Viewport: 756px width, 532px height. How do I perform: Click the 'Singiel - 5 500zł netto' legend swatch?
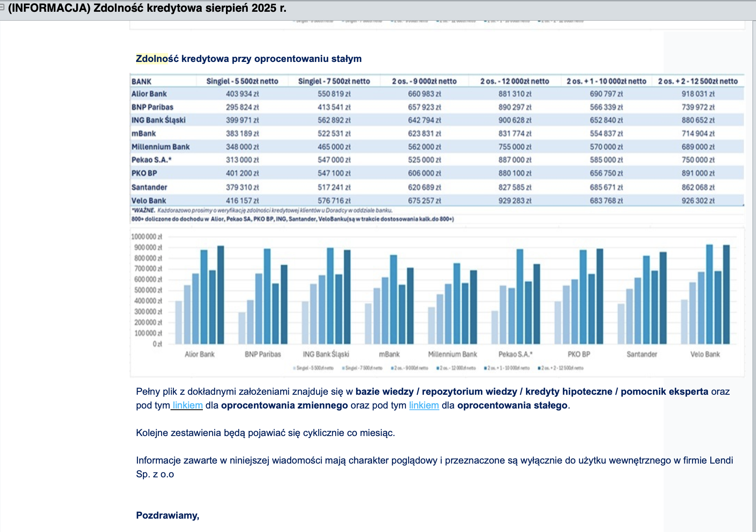tap(294, 368)
